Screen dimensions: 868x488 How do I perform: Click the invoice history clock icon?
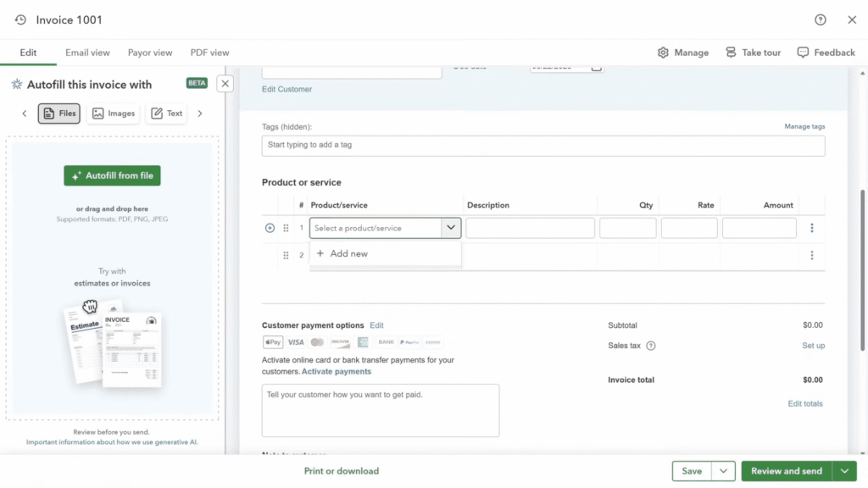tap(20, 19)
